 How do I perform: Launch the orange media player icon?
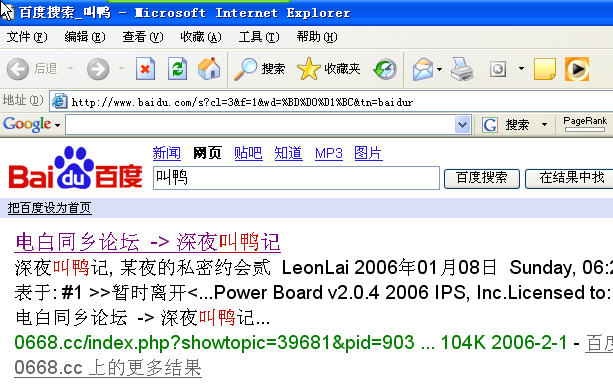[x=577, y=69]
